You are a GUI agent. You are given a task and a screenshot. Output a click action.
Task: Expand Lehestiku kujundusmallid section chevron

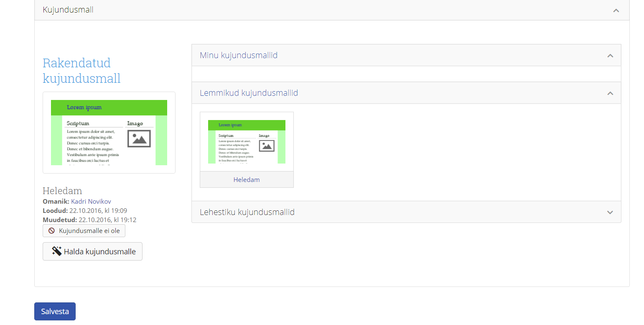(610, 212)
